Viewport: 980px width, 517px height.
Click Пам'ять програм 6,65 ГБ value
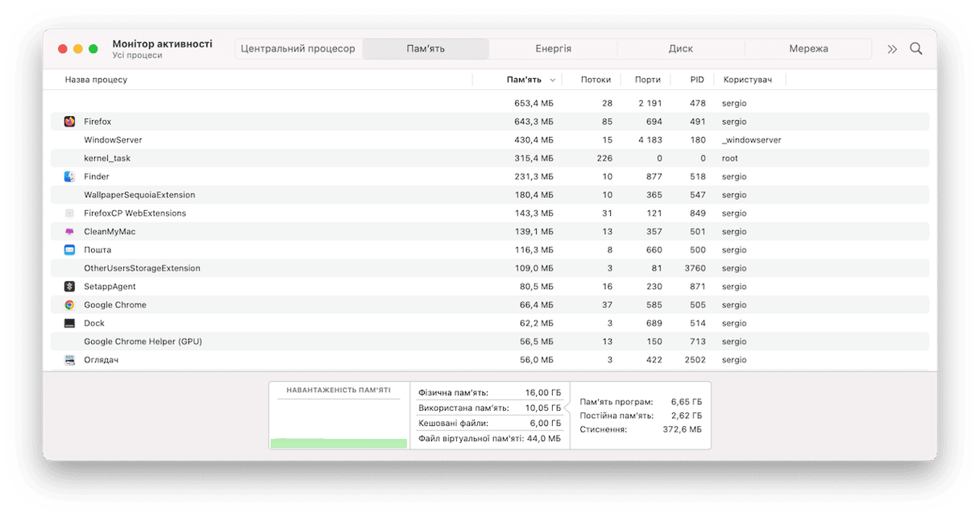[687, 401]
